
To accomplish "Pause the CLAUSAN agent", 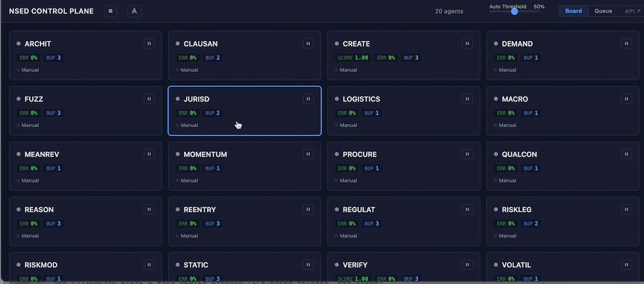I will (308, 43).
